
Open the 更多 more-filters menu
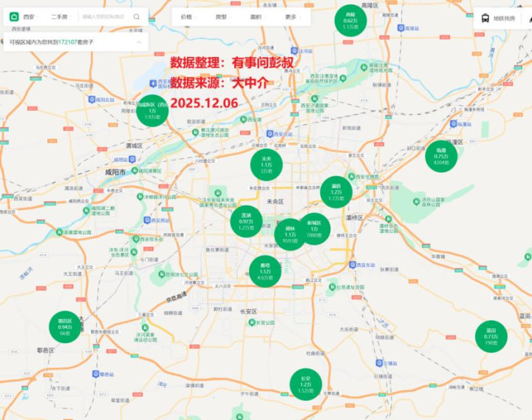click(292, 16)
